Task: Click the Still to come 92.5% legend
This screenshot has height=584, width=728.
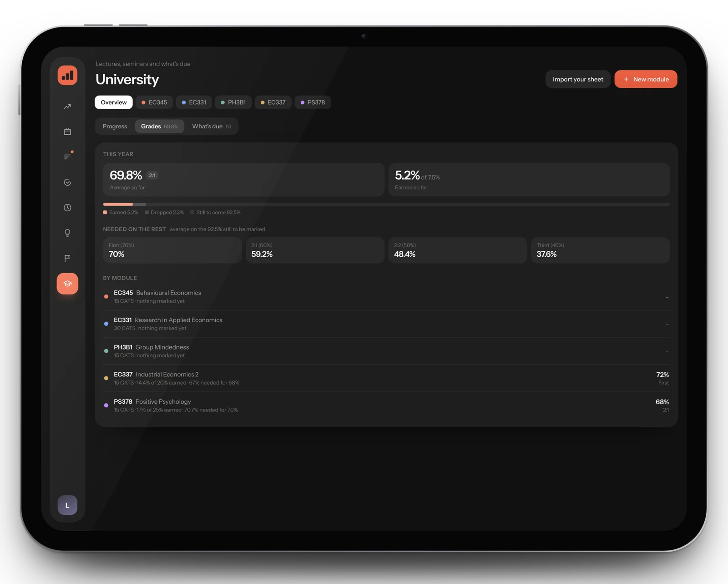Action: [x=216, y=213]
